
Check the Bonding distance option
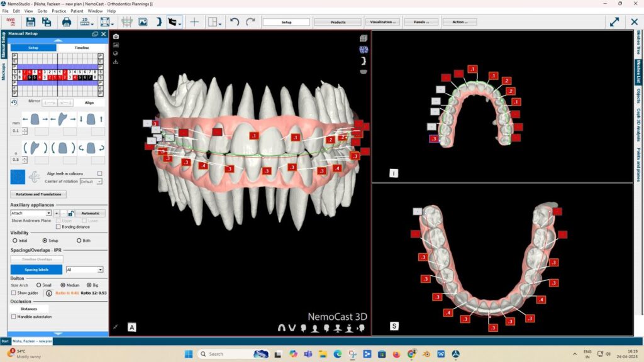click(58, 226)
